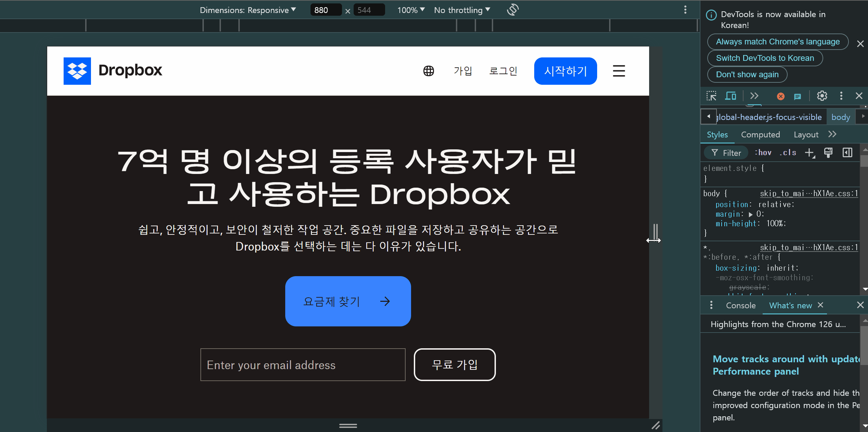Screen dimensions: 868x432
Task: Switch to the Console drawer tab
Action: coord(741,305)
